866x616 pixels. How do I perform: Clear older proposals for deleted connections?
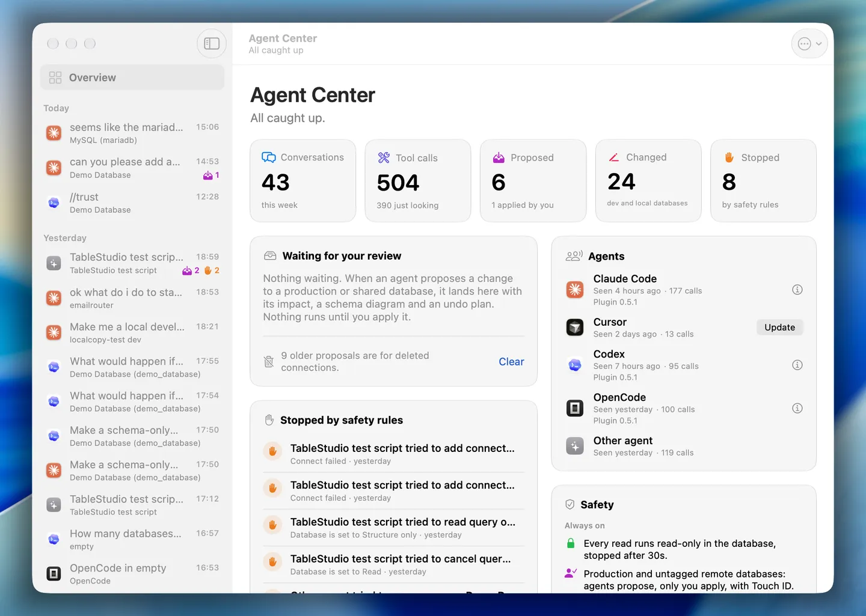click(511, 362)
